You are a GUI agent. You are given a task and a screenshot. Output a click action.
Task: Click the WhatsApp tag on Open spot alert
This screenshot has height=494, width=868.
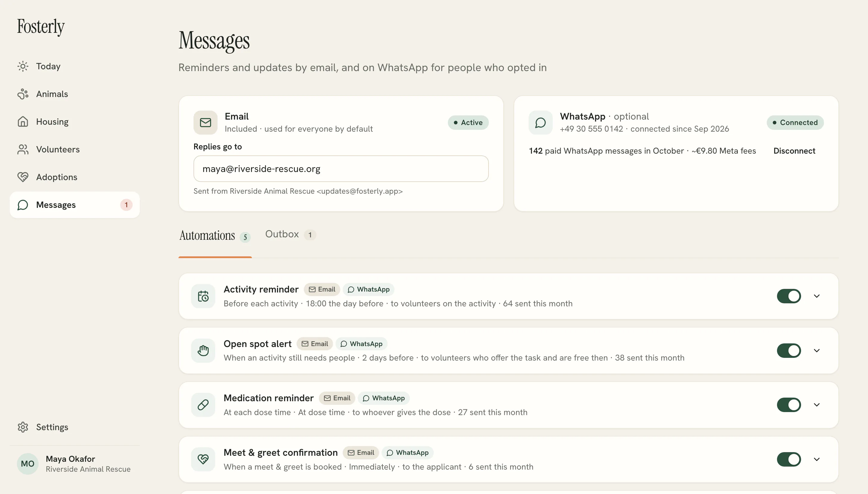pyautogui.click(x=362, y=344)
